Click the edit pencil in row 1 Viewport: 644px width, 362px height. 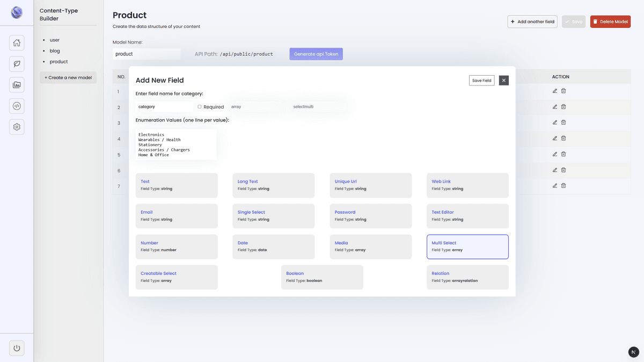pos(555,91)
